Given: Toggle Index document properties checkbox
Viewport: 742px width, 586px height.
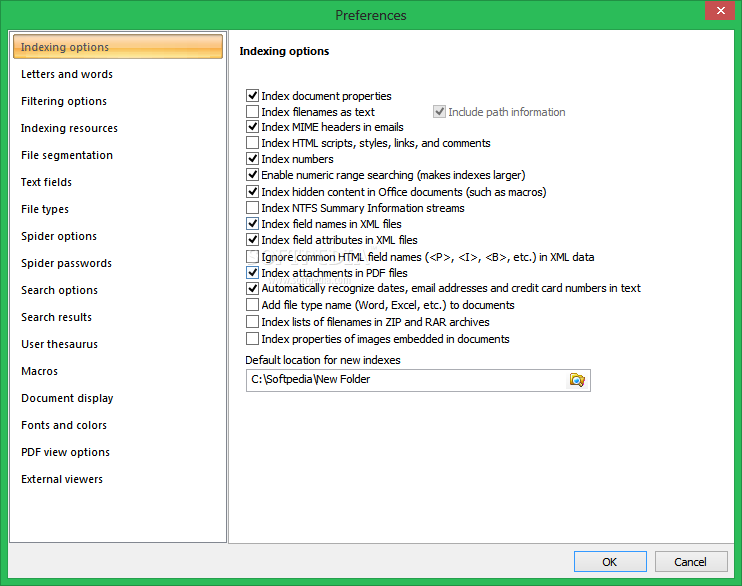Looking at the screenshot, I should [x=253, y=96].
